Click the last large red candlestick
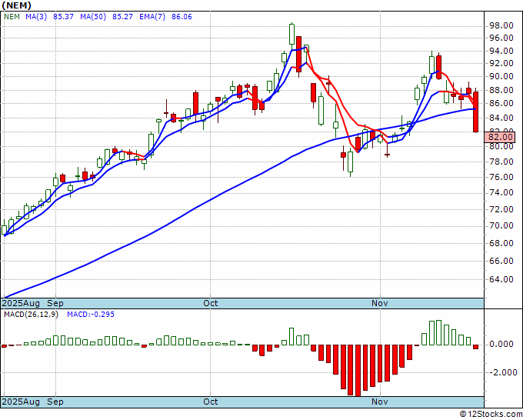 pos(476,112)
